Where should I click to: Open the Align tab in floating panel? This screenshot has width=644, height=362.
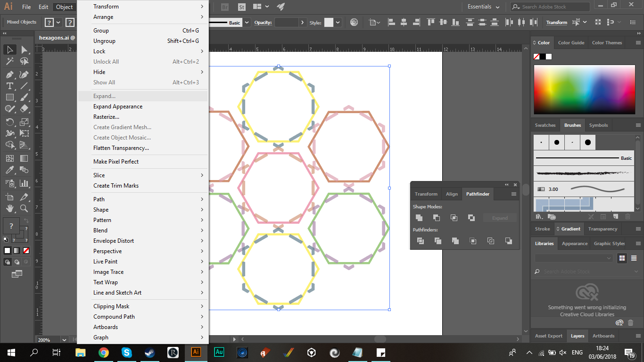click(x=452, y=194)
